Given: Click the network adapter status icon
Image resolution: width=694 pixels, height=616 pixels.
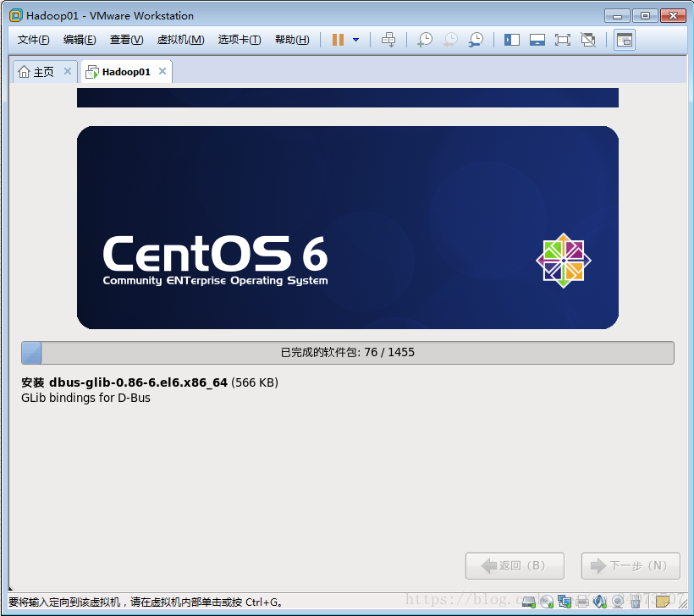Looking at the screenshot, I should (x=565, y=602).
